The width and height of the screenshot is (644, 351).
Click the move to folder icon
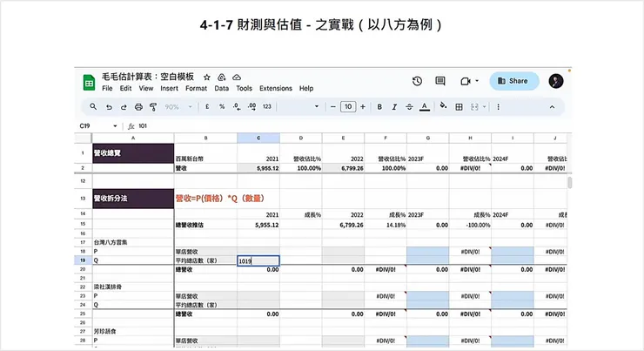pos(222,78)
